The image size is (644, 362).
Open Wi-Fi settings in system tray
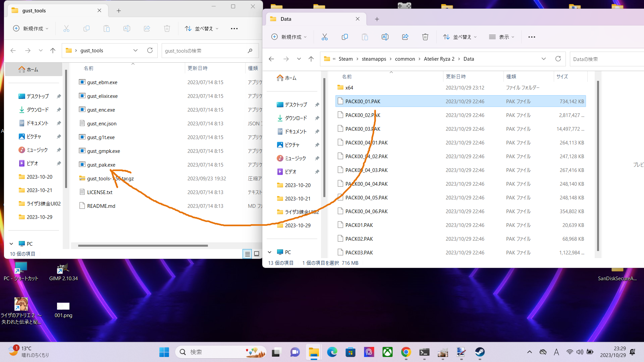tap(570, 352)
